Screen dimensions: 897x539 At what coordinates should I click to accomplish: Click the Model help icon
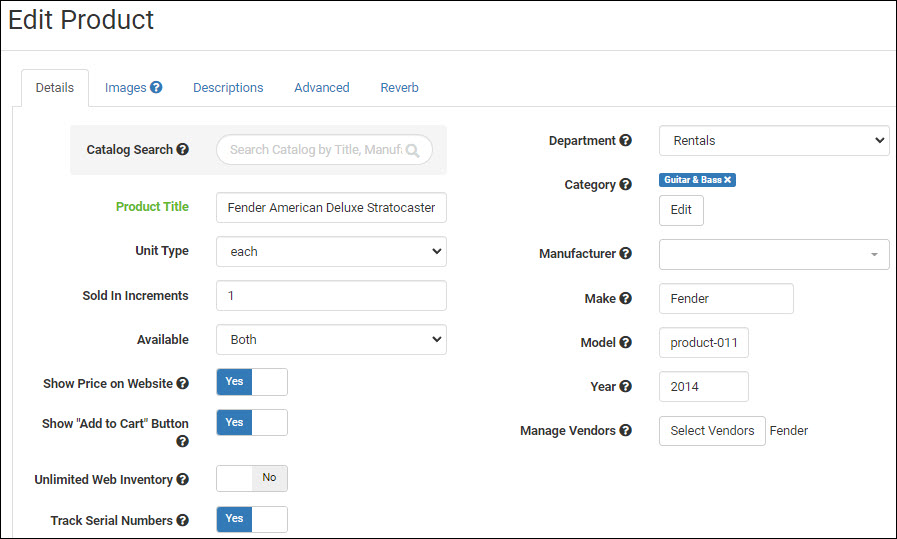click(626, 342)
